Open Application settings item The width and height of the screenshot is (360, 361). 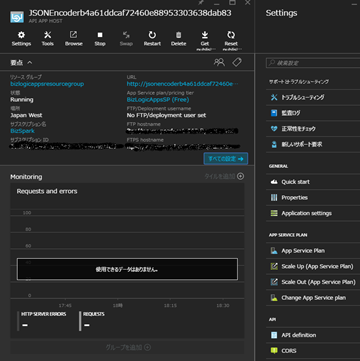pos(313,213)
